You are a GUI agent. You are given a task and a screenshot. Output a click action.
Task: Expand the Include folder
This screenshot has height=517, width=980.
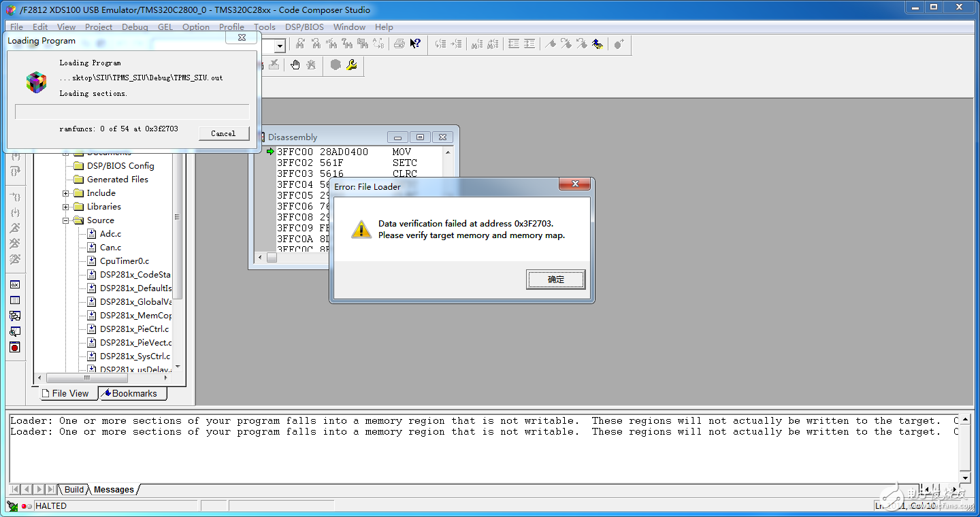pos(66,193)
